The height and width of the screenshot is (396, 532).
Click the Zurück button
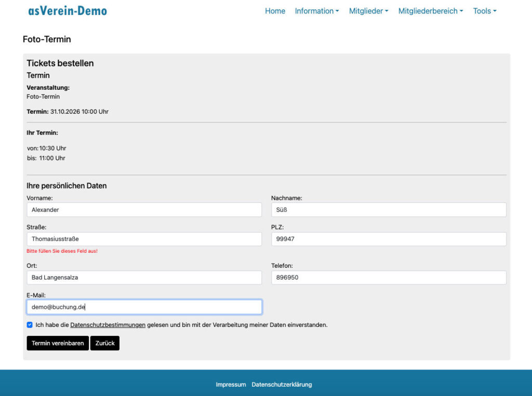point(104,343)
